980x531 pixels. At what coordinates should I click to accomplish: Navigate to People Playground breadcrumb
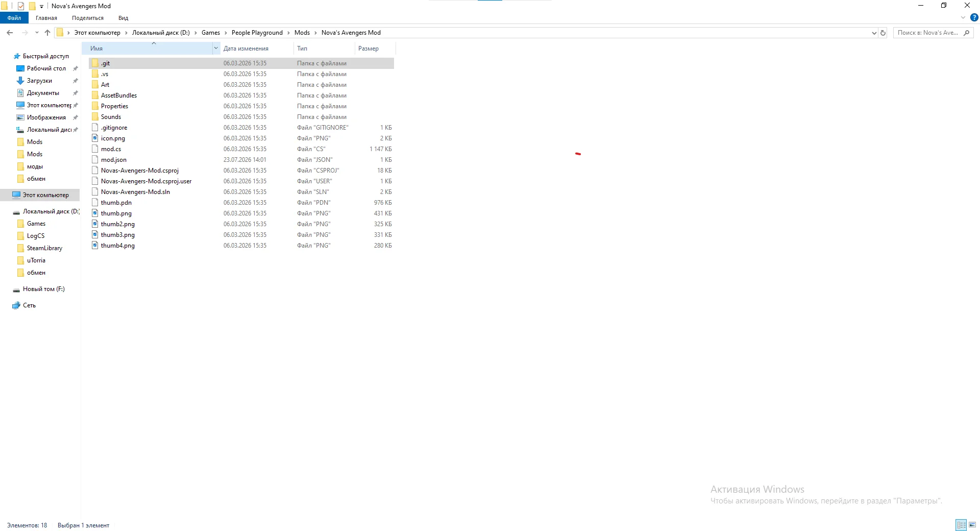tap(257, 33)
